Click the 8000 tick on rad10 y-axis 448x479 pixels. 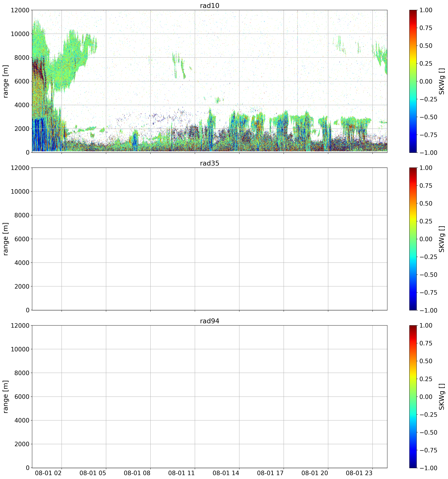(22, 58)
